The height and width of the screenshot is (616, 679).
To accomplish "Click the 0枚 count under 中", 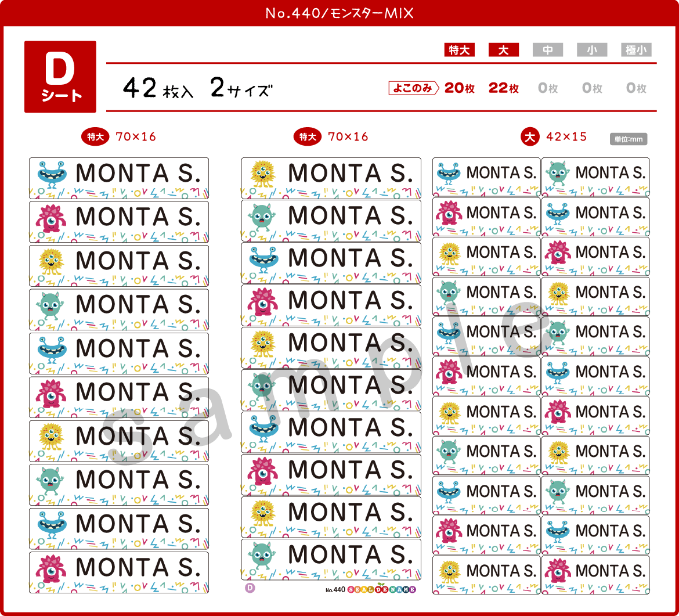I will click(x=548, y=88).
